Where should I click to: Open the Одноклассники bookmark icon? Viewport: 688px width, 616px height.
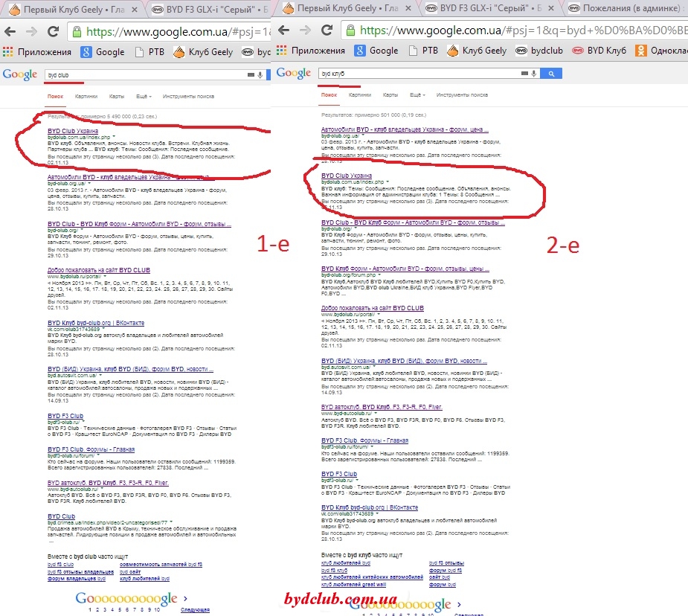click(x=640, y=51)
